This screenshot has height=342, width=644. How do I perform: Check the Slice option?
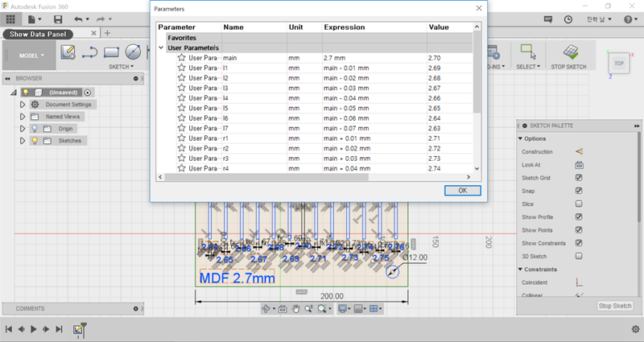(x=579, y=204)
